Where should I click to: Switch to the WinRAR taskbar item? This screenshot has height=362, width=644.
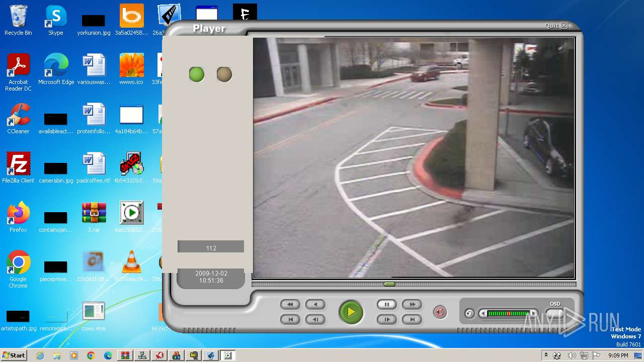tap(125, 355)
